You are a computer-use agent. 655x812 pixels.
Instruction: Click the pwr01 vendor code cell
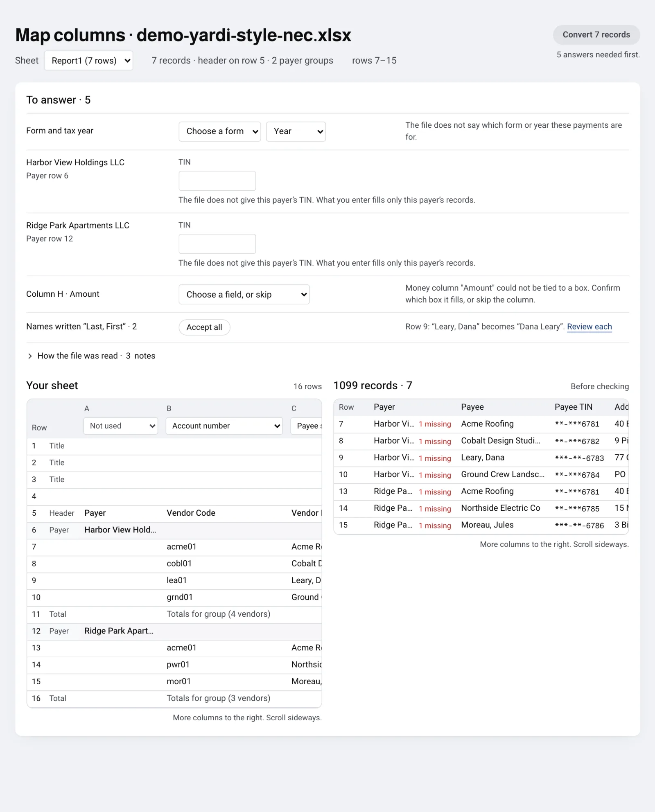pyautogui.click(x=178, y=665)
